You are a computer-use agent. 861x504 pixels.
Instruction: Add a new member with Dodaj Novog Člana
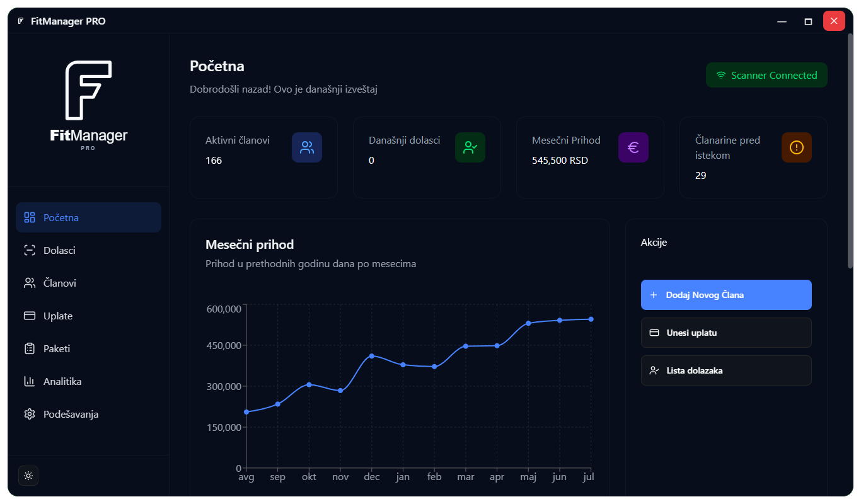(726, 295)
